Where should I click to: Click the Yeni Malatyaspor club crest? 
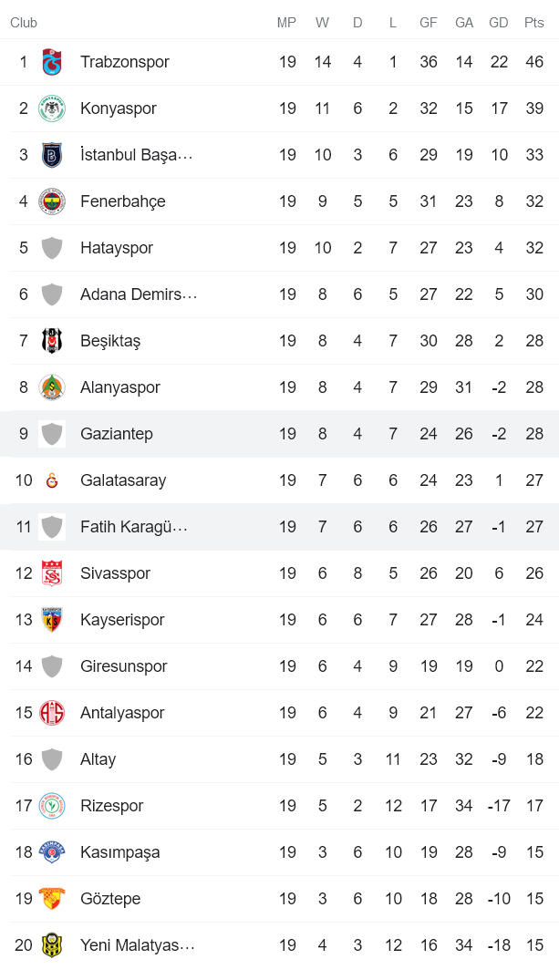(x=52, y=944)
